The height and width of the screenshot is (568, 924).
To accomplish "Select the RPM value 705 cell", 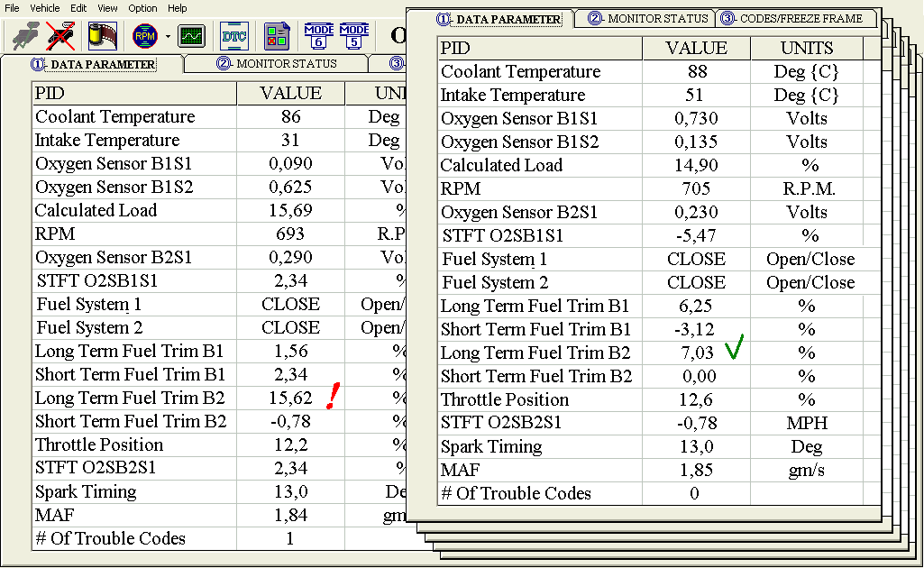I will (696, 189).
